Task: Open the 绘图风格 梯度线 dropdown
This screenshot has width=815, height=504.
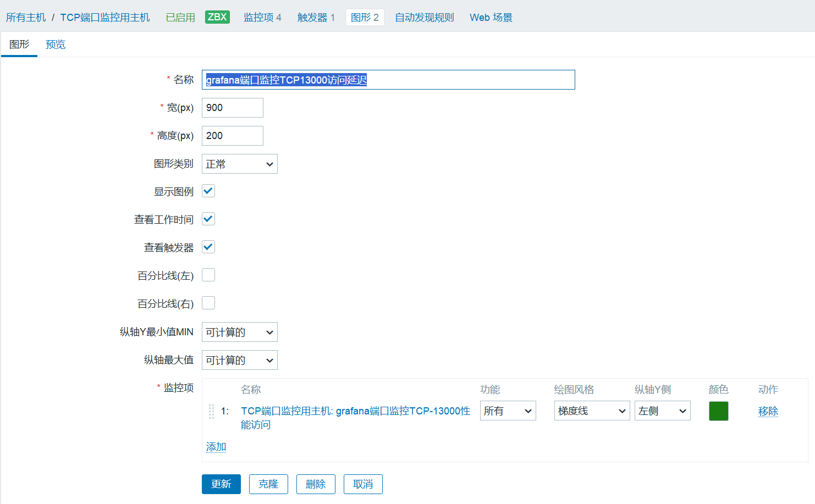Action: tap(592, 411)
